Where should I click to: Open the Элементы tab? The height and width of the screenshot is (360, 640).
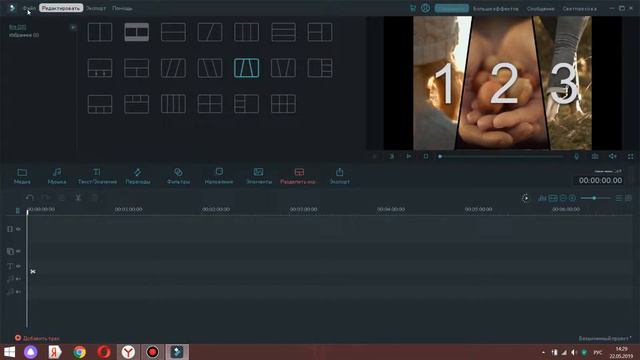pyautogui.click(x=259, y=176)
